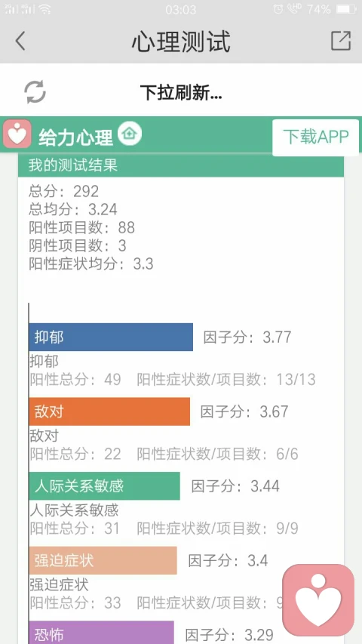Tap the 给力心理 heart logo icon
362x644 pixels.
pos(17,134)
